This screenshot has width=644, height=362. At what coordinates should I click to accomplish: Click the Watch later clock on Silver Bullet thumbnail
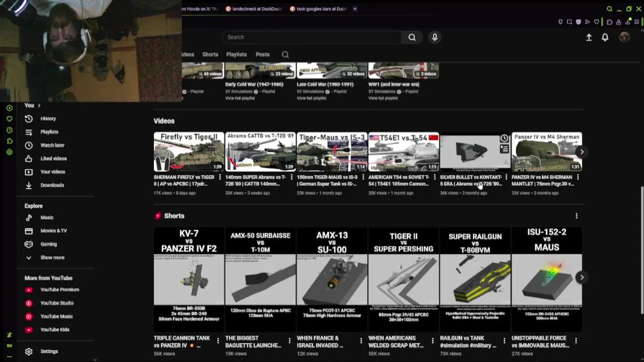(x=504, y=139)
